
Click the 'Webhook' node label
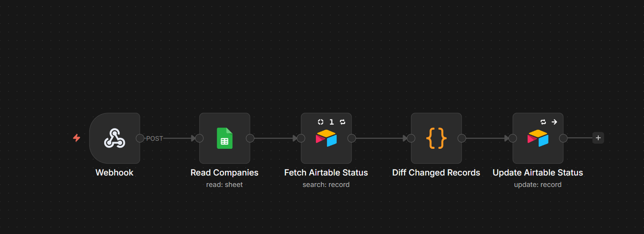pyautogui.click(x=114, y=173)
